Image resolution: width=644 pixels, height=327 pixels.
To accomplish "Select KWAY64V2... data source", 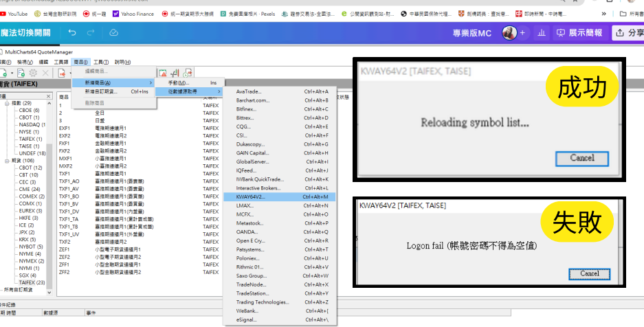I will click(279, 197).
